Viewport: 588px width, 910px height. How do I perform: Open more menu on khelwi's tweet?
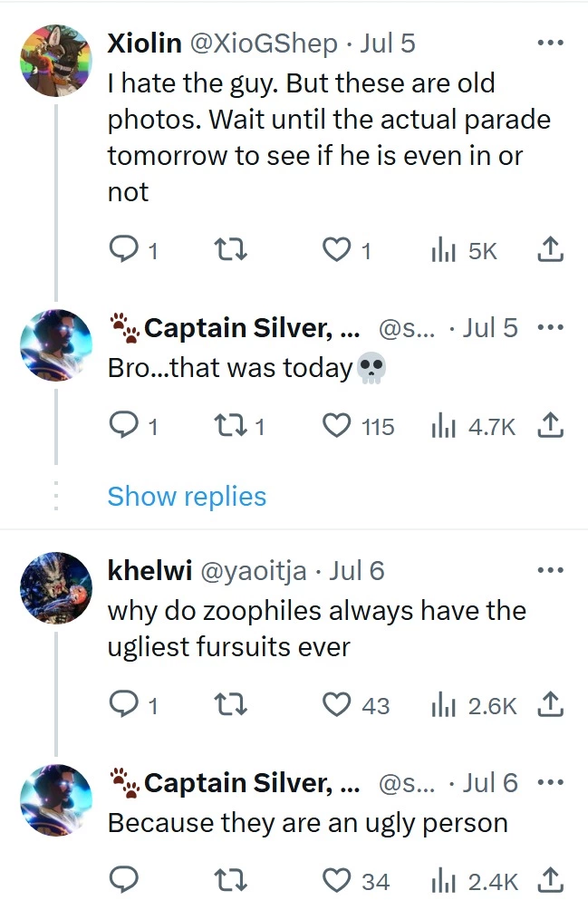click(550, 570)
